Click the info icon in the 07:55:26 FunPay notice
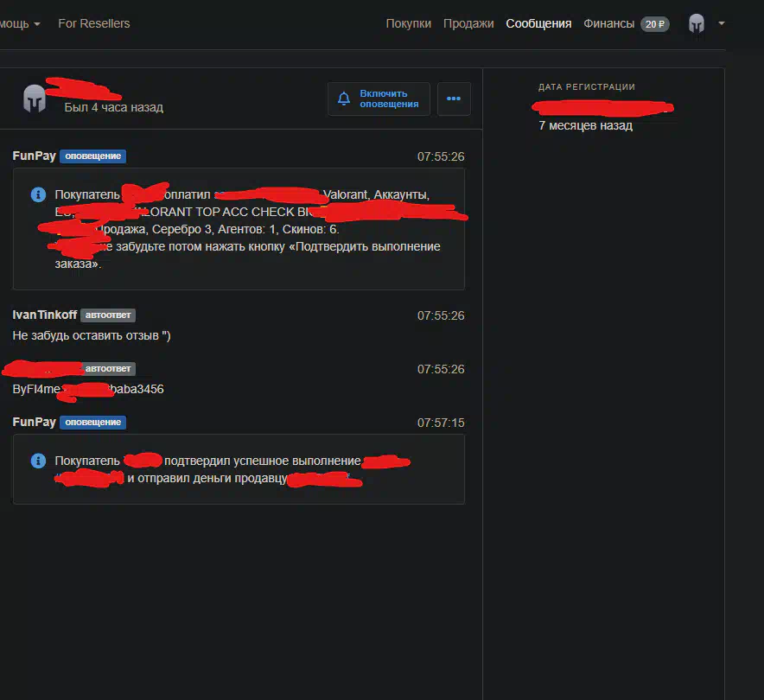Screen dimensions: 764x700 39,194
